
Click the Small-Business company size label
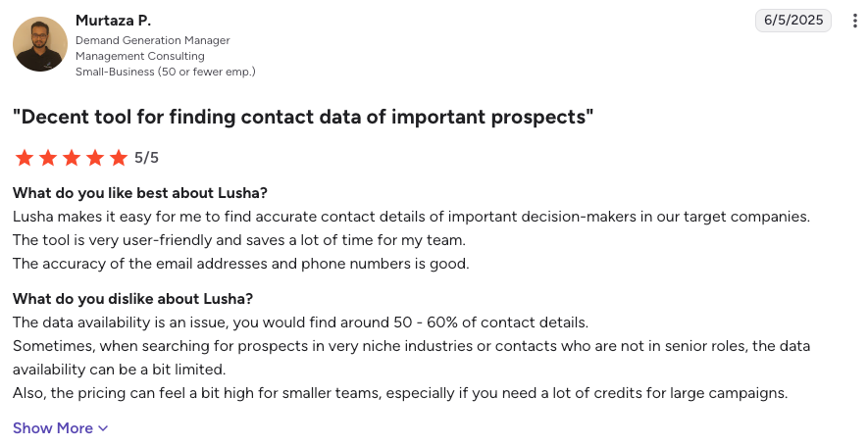click(x=166, y=72)
